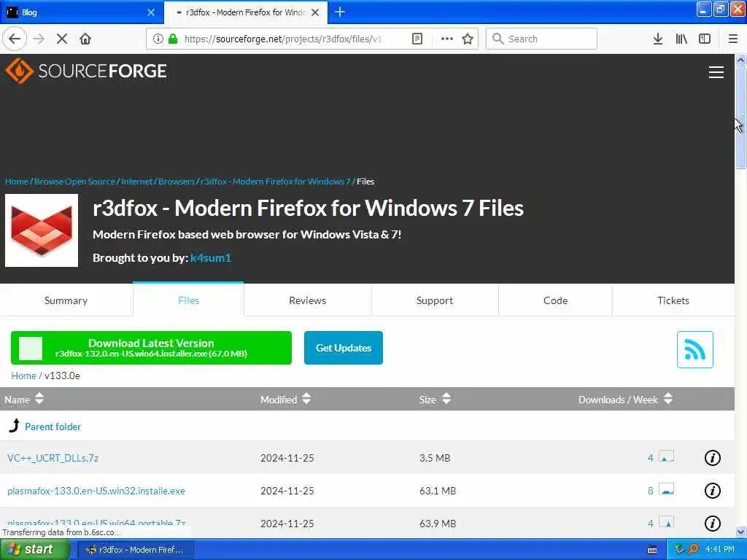Click the 8 downloads count for win32 installer
Screen dimensions: 747x560
tap(650, 491)
